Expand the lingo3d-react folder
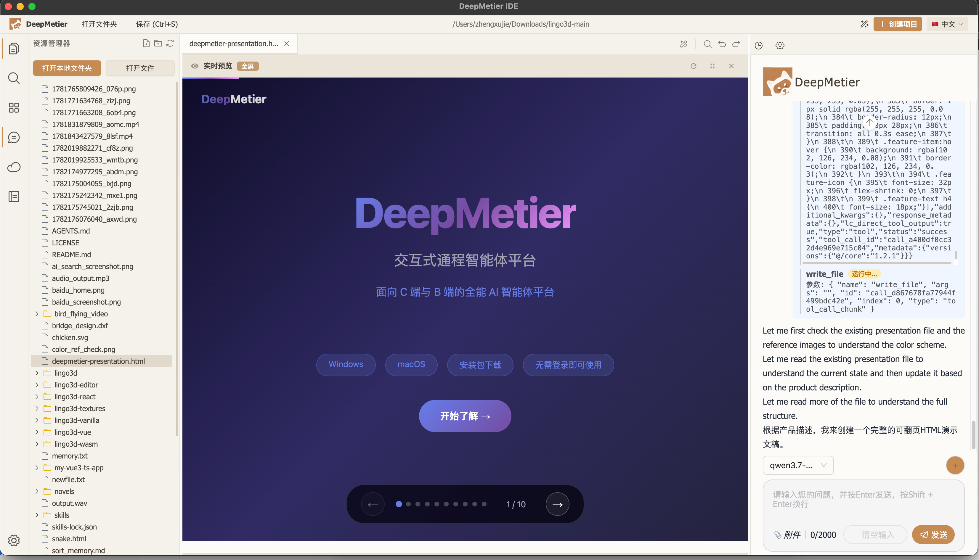The height and width of the screenshot is (560, 979). [x=37, y=397]
